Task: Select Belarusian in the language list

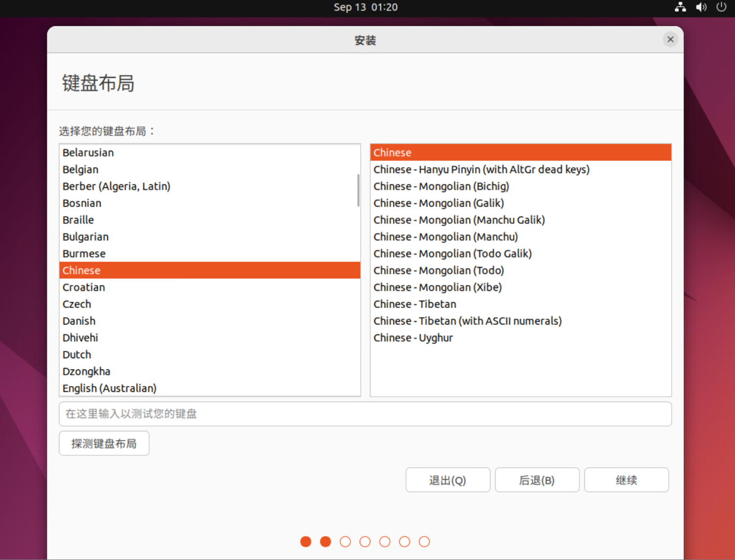Action: pos(210,153)
